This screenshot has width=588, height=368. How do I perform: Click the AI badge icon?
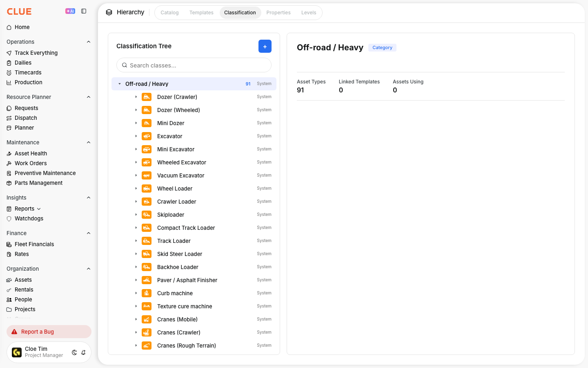pos(70,11)
